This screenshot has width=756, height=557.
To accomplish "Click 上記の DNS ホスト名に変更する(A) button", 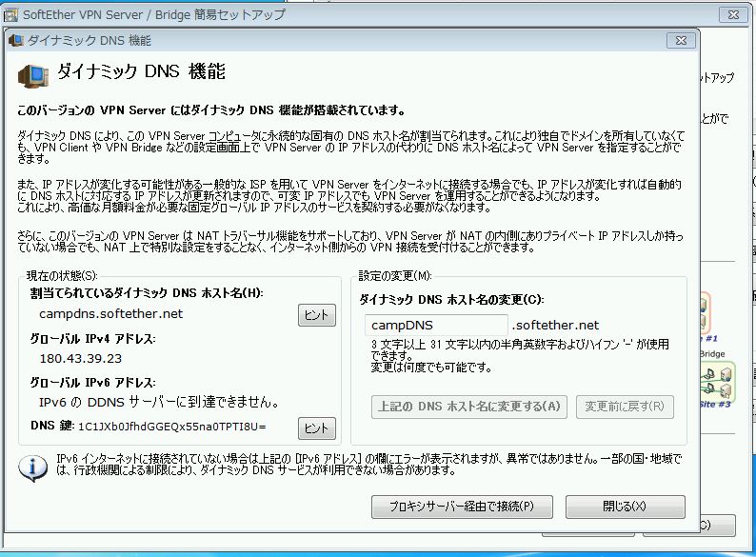I will point(469,407).
